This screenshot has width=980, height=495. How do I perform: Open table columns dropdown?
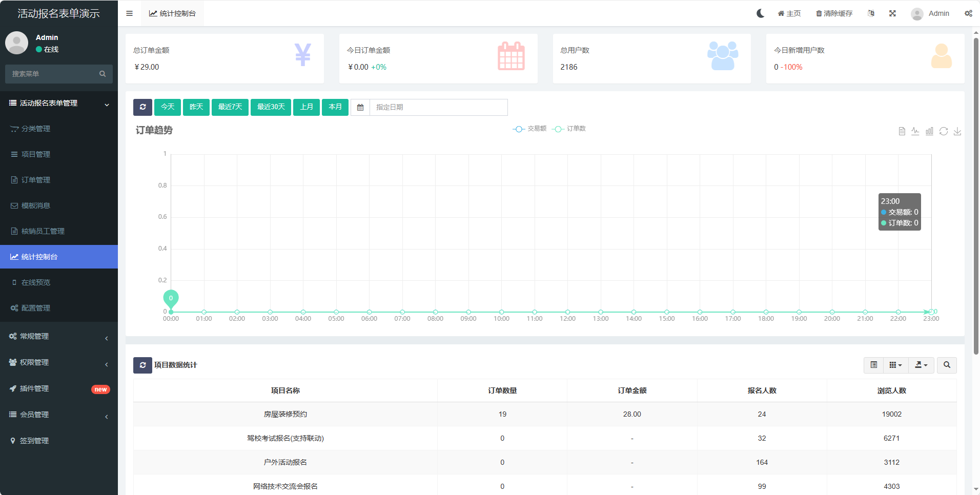click(895, 365)
